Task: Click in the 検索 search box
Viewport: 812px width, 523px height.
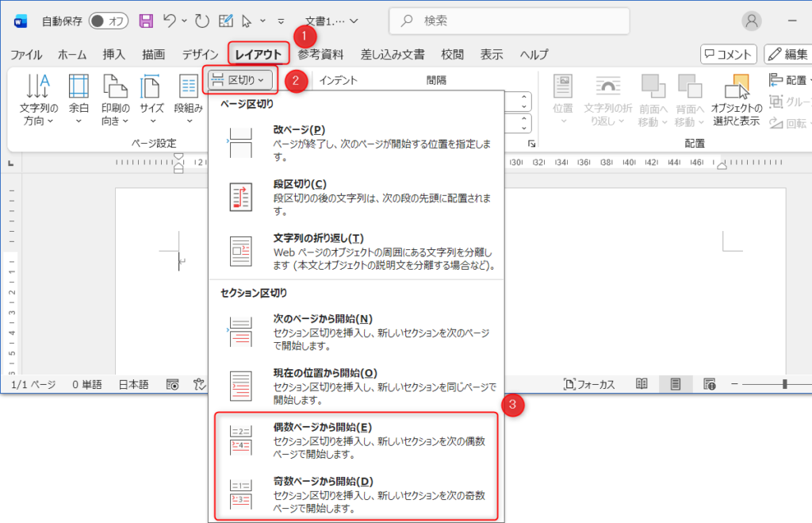Action: click(510, 21)
